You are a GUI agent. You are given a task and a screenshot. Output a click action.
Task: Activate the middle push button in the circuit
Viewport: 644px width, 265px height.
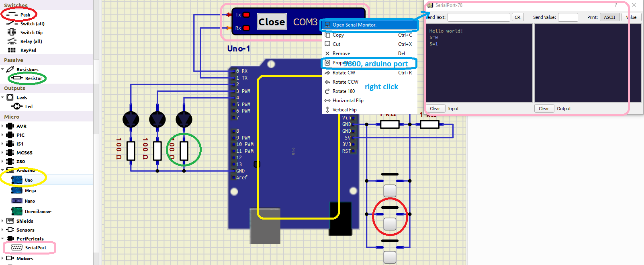(x=390, y=224)
